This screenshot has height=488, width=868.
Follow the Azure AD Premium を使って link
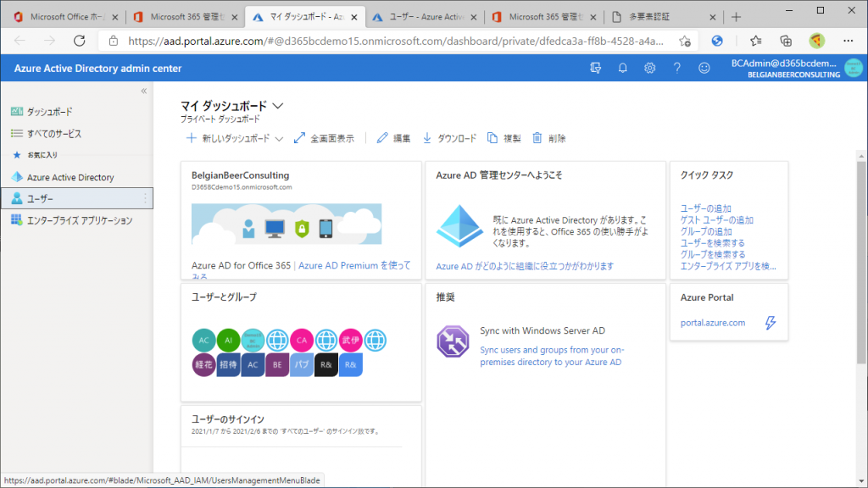tap(354, 265)
